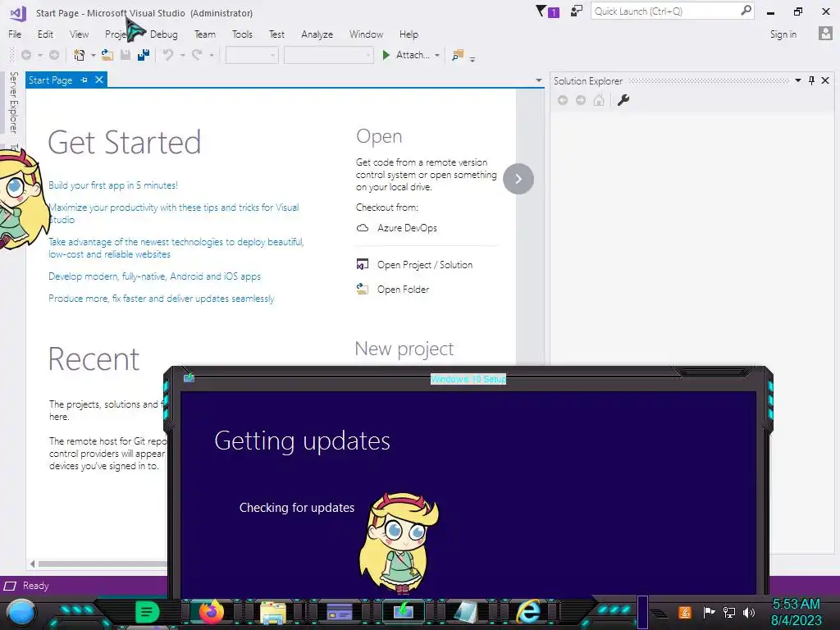Click the Open File toolbar icon
The width and height of the screenshot is (840, 630).
coord(107,55)
